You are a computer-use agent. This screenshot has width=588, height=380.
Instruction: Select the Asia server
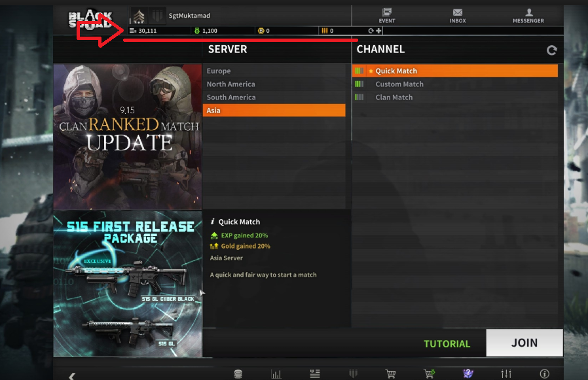click(x=274, y=110)
